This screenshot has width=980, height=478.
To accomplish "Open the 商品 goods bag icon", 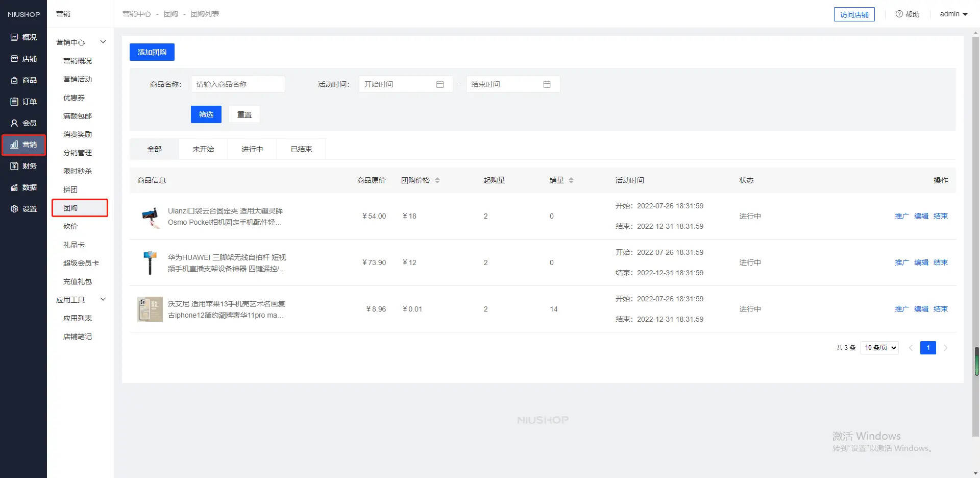I will (14, 80).
